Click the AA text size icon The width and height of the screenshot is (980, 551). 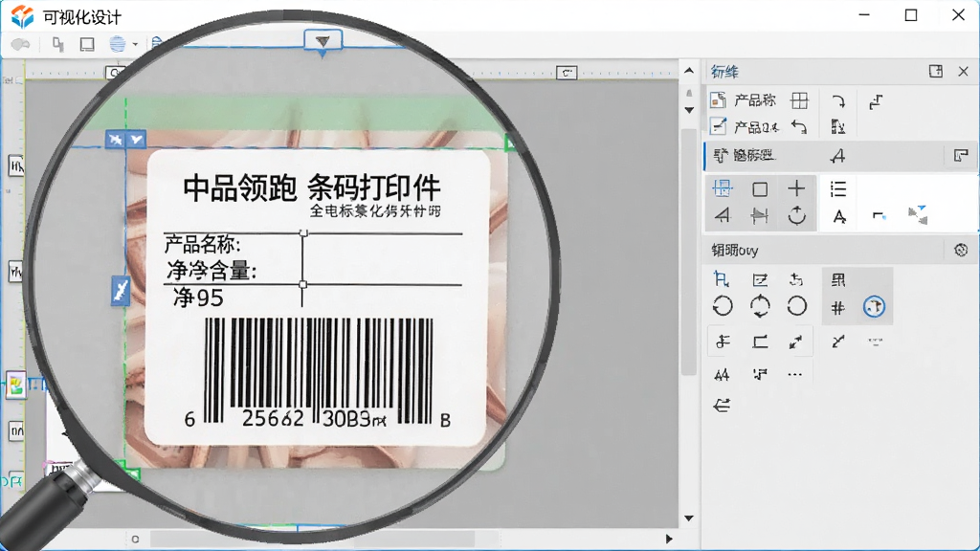(722, 375)
